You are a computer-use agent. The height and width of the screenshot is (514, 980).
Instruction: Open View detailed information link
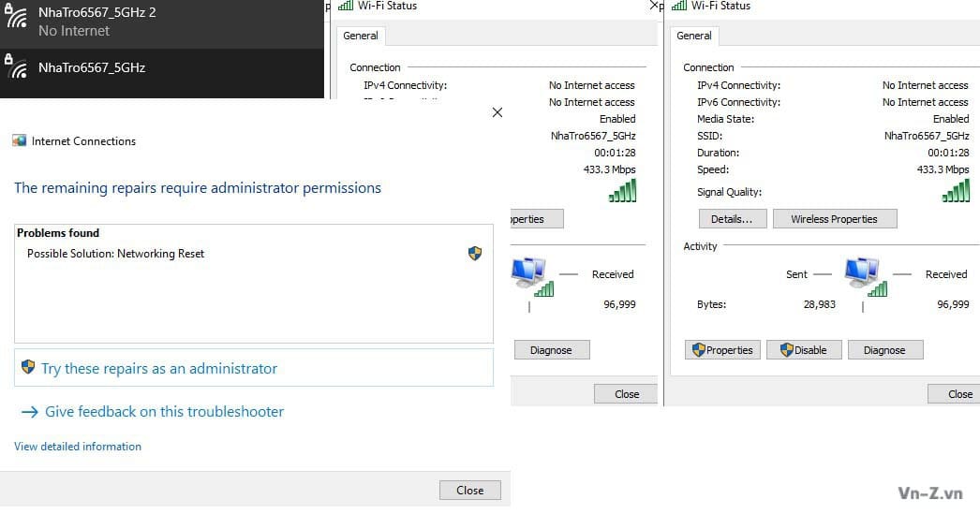78,447
